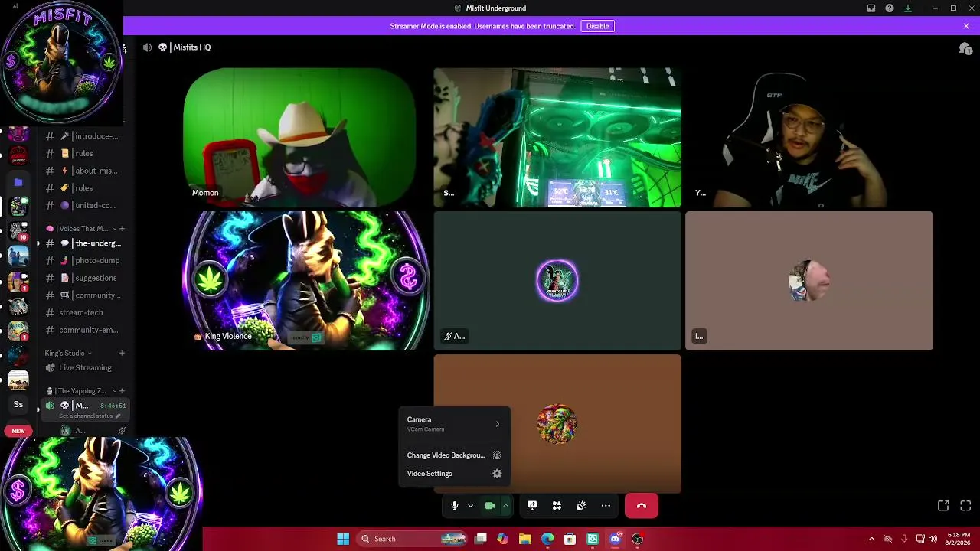Focus the video tile labeled Y...
This screenshot has height=551, width=980.
[x=809, y=138]
